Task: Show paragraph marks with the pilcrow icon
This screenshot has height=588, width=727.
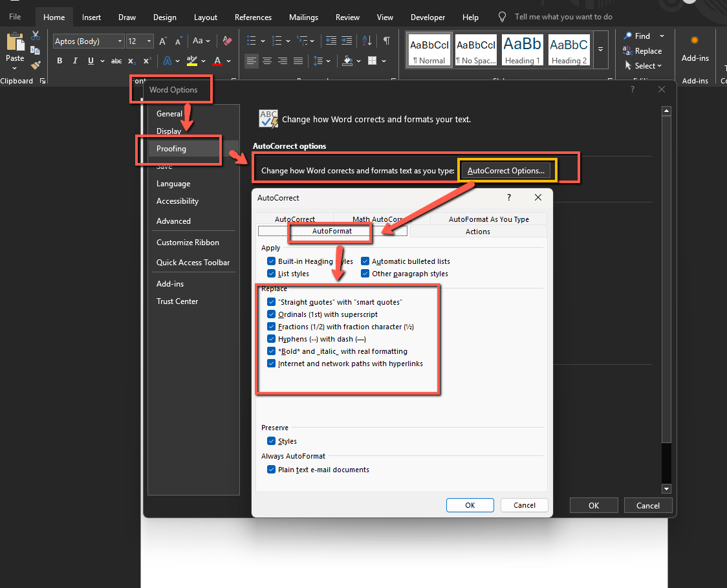Action: coord(386,41)
